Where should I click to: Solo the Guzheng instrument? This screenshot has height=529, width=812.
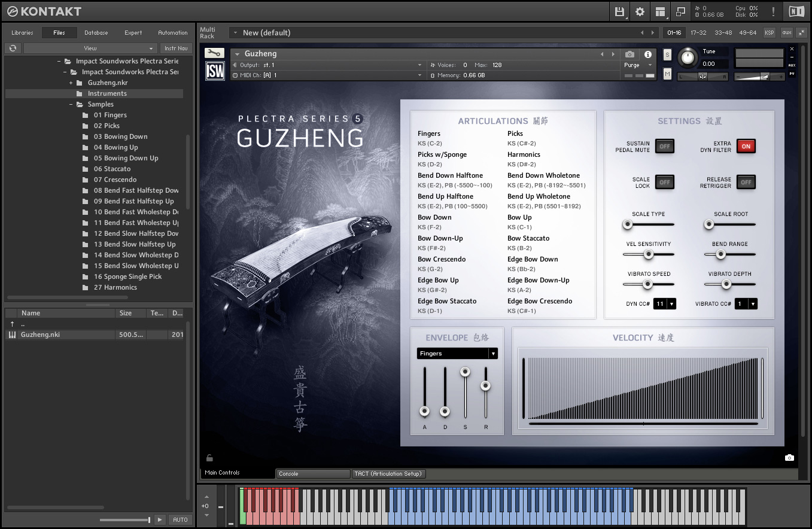668,55
